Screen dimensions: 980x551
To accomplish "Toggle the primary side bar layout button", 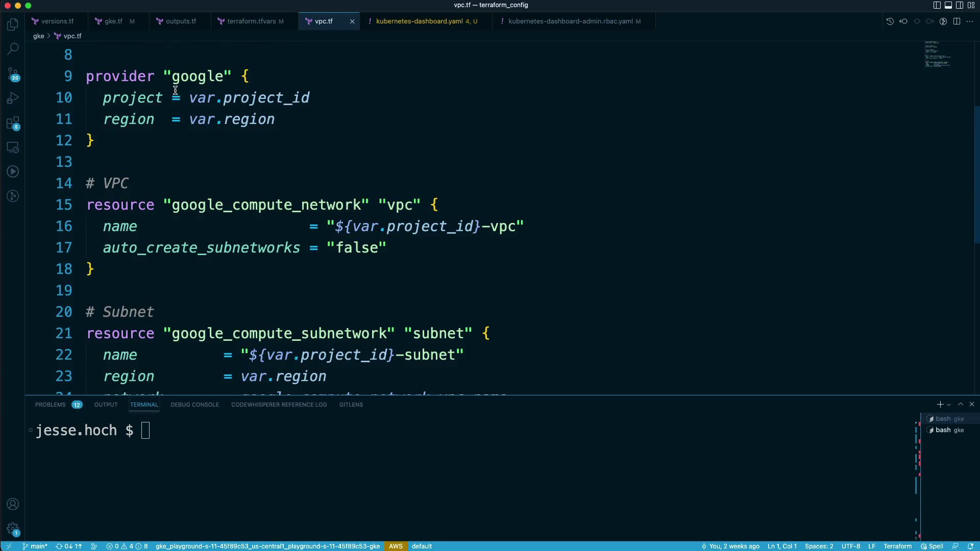I will click(937, 5).
